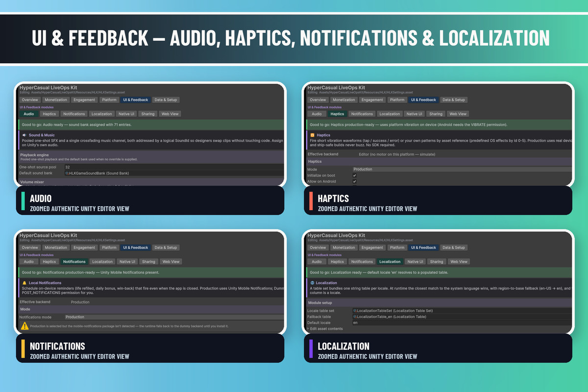Open the Notifications mode dropdown
588x392 pixels.
click(x=174, y=317)
